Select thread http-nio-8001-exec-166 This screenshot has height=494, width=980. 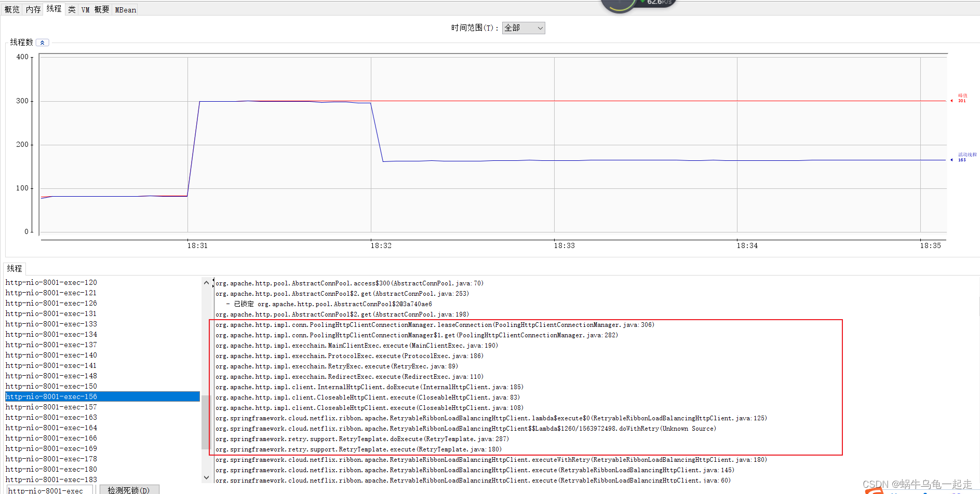pos(102,438)
